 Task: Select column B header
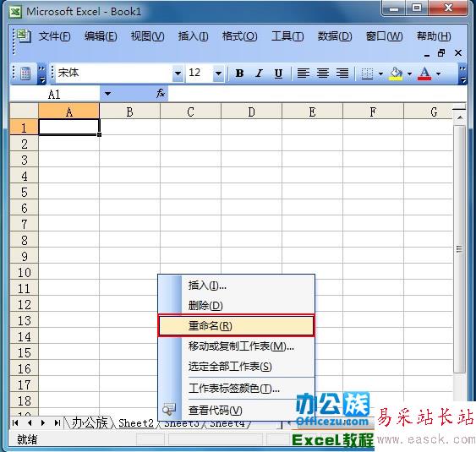coord(129,112)
